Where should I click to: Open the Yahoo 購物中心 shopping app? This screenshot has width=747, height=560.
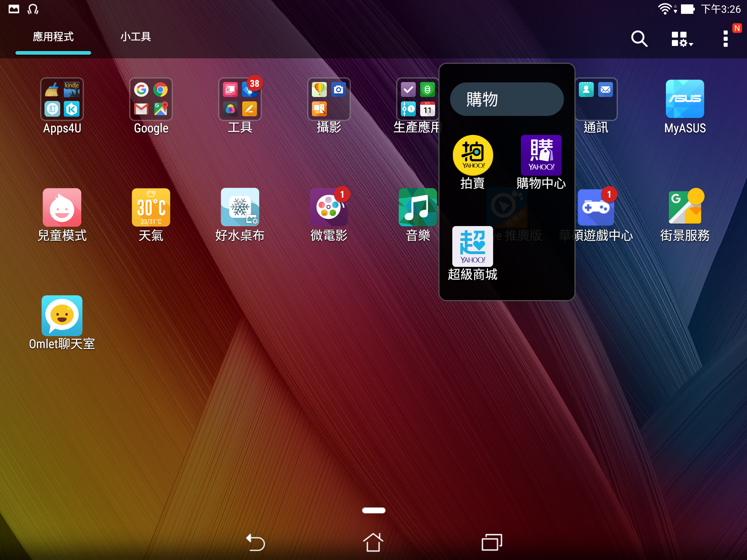(x=541, y=155)
